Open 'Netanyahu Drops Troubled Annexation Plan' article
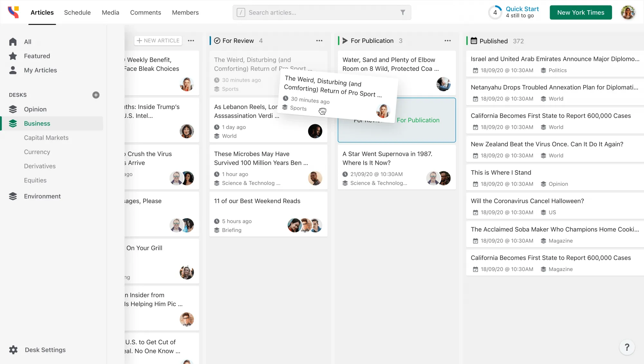 (555, 92)
